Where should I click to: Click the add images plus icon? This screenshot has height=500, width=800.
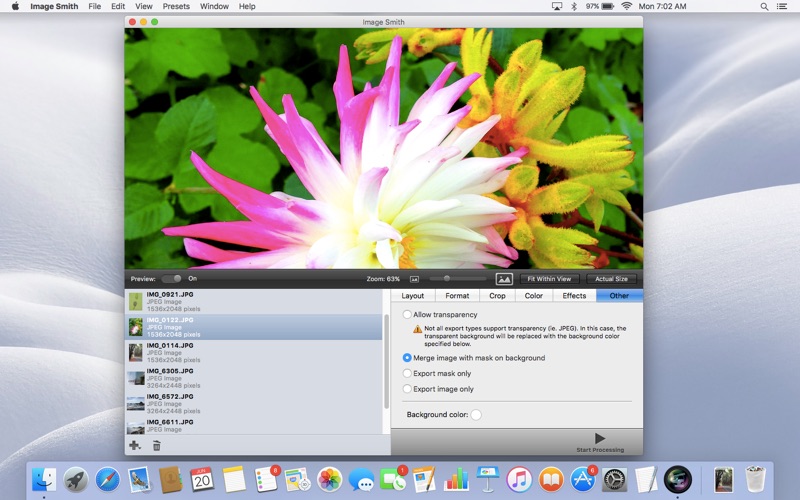[135, 445]
